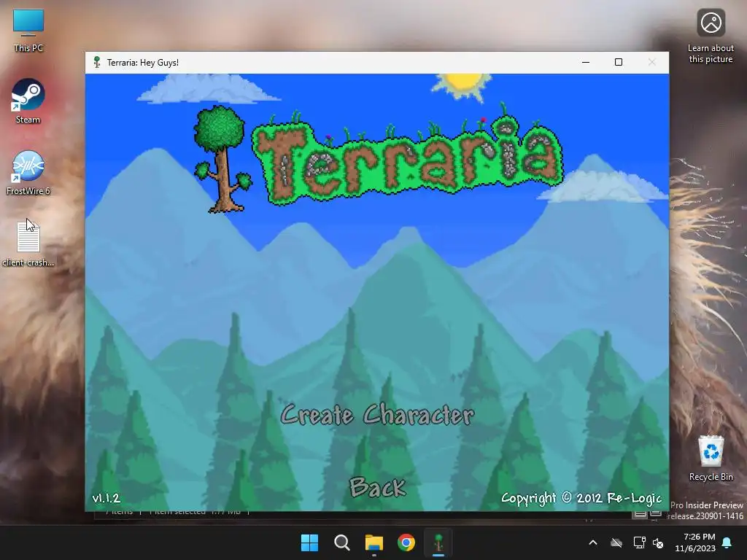747x560 pixels.
Task: Show hidden tray icons chevron
Action: pyautogui.click(x=593, y=542)
